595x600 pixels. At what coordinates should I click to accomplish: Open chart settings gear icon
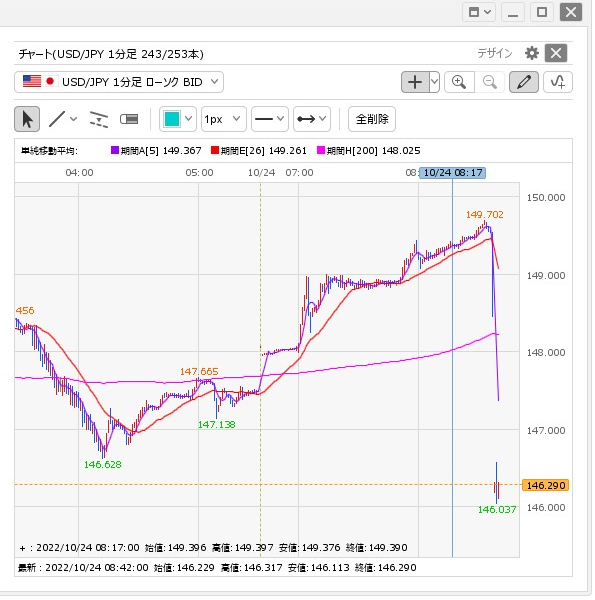tap(532, 53)
